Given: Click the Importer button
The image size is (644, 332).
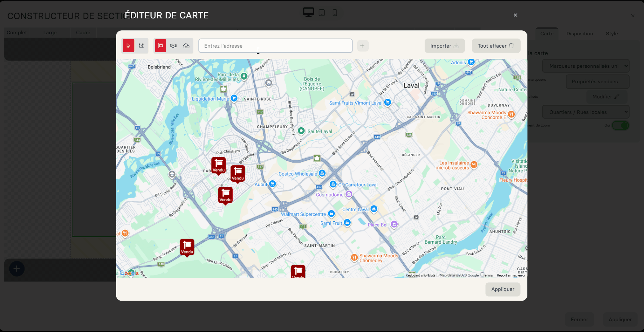Looking at the screenshot, I should click(x=444, y=46).
